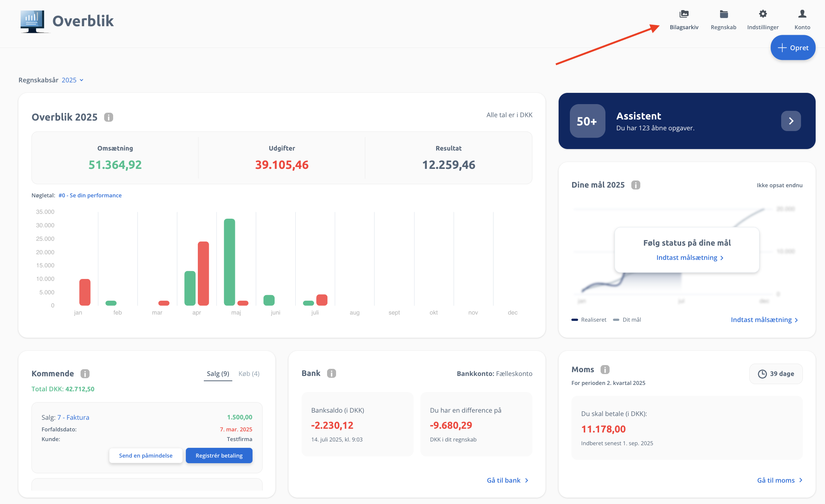Click the info icon next to Bank
This screenshot has height=504, width=825.
coord(332,373)
